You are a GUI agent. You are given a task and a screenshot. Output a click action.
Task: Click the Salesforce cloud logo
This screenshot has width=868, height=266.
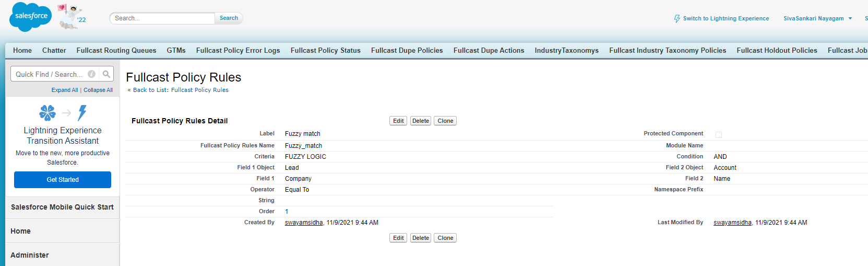click(x=31, y=17)
